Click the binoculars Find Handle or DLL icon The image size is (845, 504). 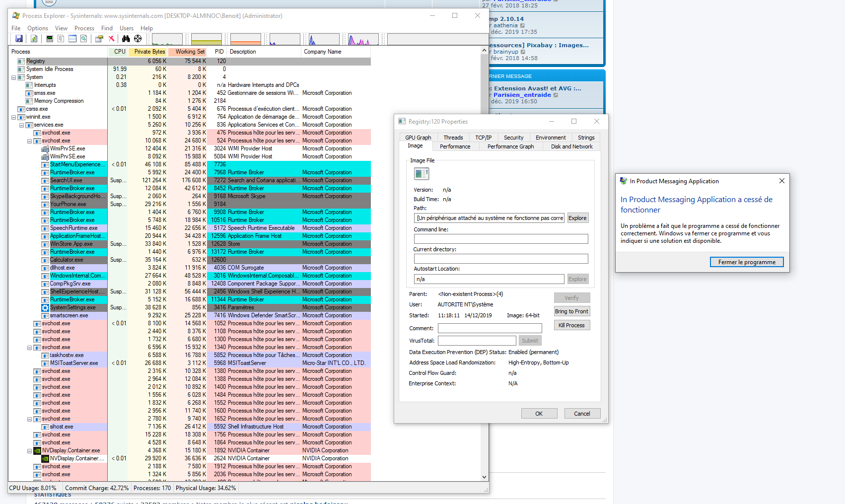[x=126, y=39]
